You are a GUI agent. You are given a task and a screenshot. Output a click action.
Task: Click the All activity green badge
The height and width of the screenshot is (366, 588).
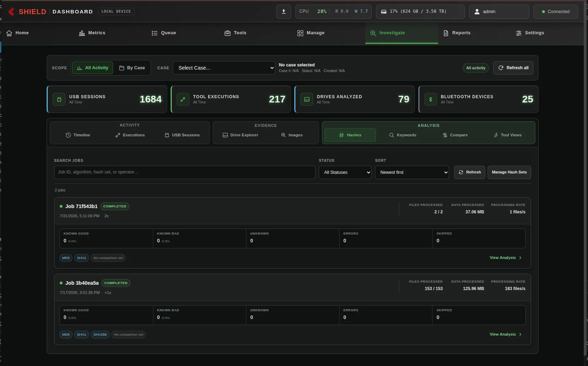476,68
